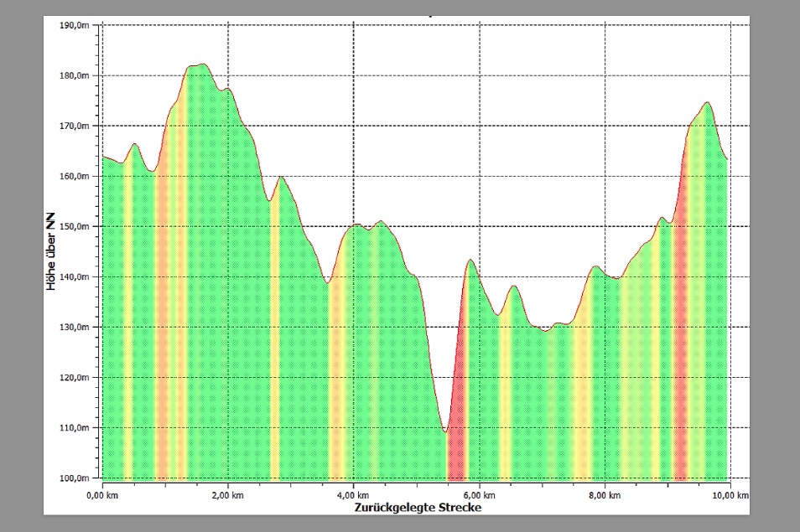Click the 170,0m elevation axis label
Screen dimensions: 800x532
[x=75, y=126]
